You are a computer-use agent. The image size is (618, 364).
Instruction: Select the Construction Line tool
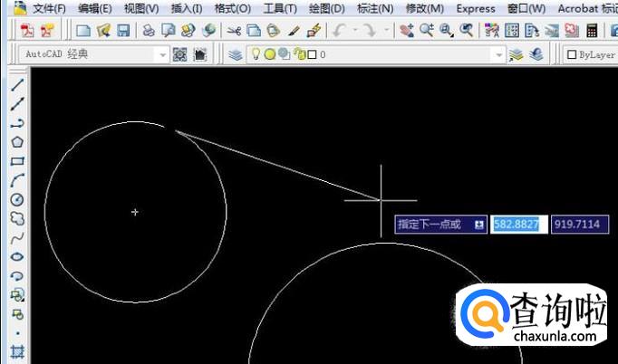pos(17,104)
